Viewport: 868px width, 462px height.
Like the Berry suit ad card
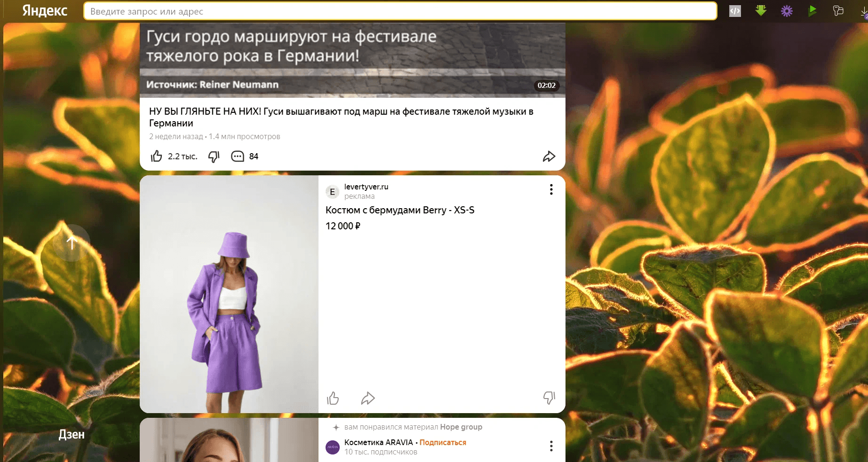(x=333, y=398)
